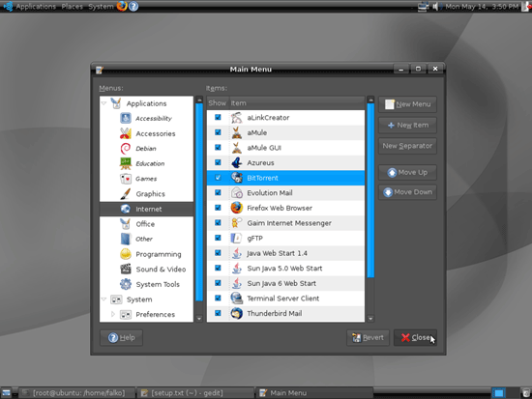This screenshot has width=532, height=399.
Task: Click the Move Up button
Action: click(407, 172)
